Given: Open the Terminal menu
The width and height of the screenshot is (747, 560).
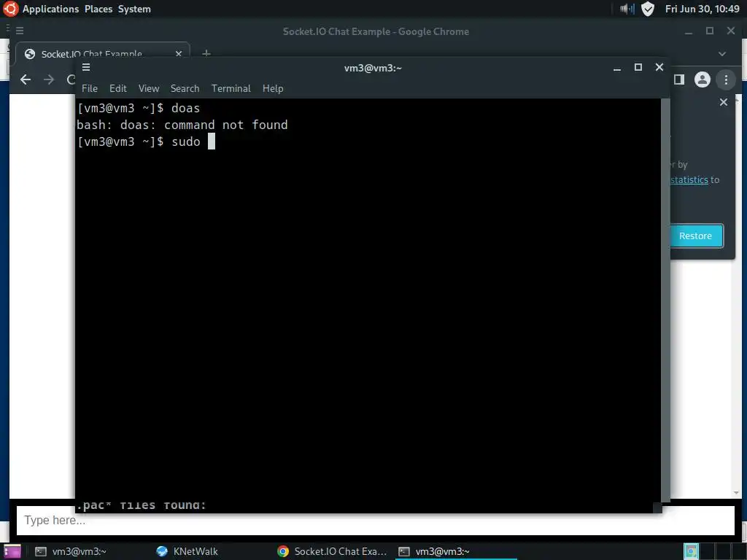Looking at the screenshot, I should tap(231, 88).
